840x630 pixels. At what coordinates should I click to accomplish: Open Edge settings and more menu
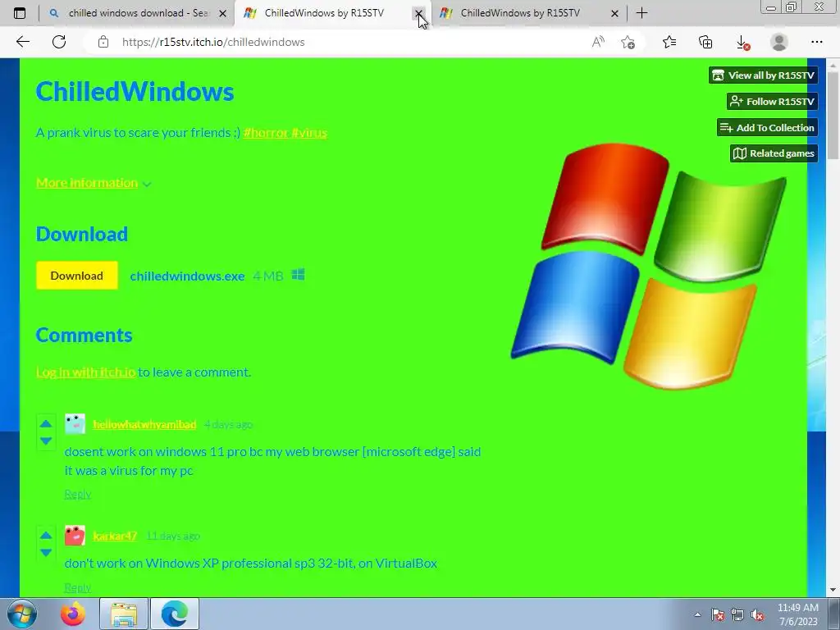point(816,42)
